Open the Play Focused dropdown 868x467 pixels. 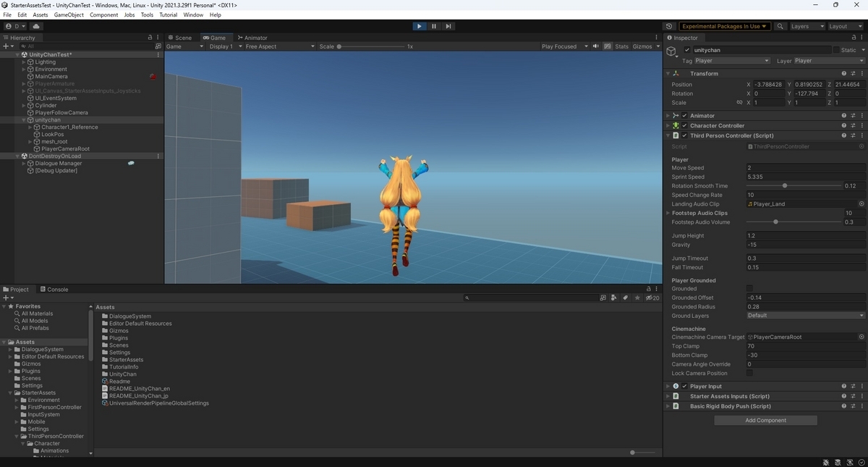[563, 46]
